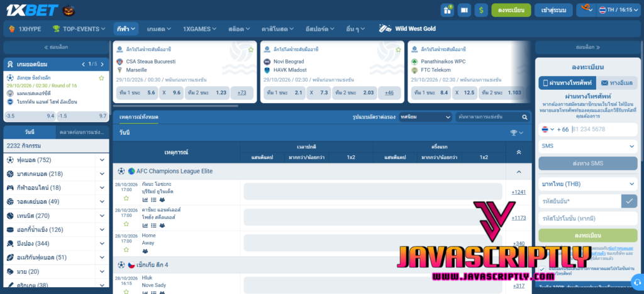Expand the มวย (20) category
Screen dimensions: 644x294
click(102, 271)
